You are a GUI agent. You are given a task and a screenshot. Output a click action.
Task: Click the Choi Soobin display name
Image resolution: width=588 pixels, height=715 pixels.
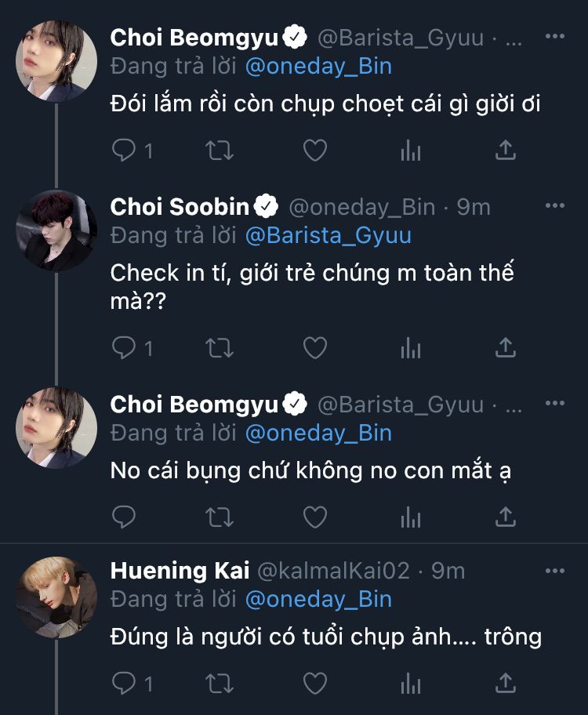(x=180, y=207)
